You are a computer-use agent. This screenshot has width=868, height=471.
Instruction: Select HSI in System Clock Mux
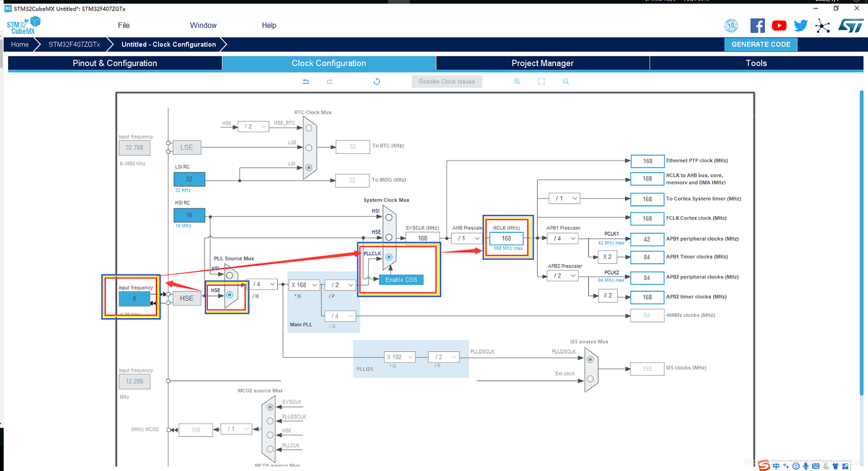point(389,217)
